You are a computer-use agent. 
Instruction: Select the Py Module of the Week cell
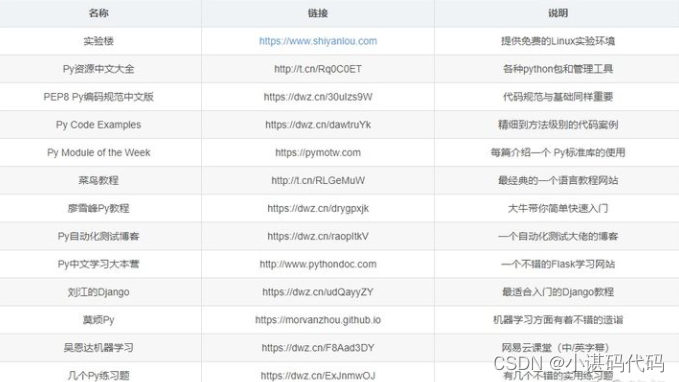pyautogui.click(x=99, y=152)
